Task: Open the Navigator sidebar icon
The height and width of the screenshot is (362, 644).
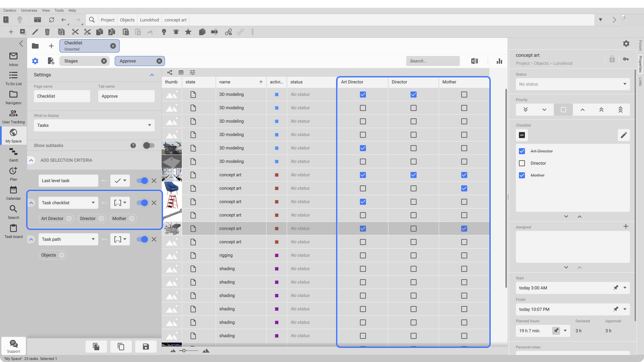Action: [x=13, y=97]
